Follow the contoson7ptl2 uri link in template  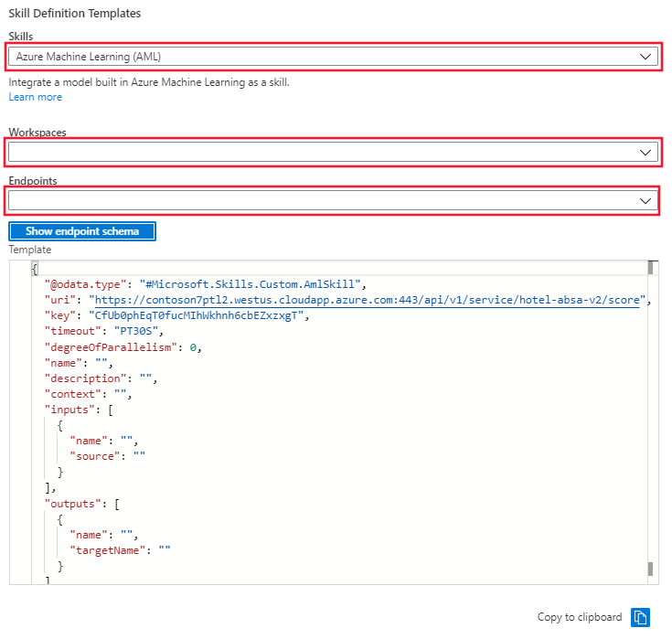click(368, 300)
